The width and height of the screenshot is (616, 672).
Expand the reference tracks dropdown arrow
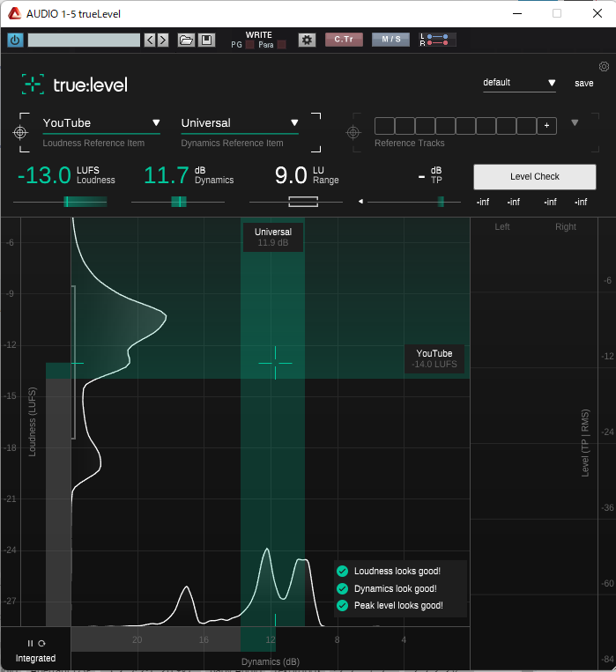tap(575, 123)
